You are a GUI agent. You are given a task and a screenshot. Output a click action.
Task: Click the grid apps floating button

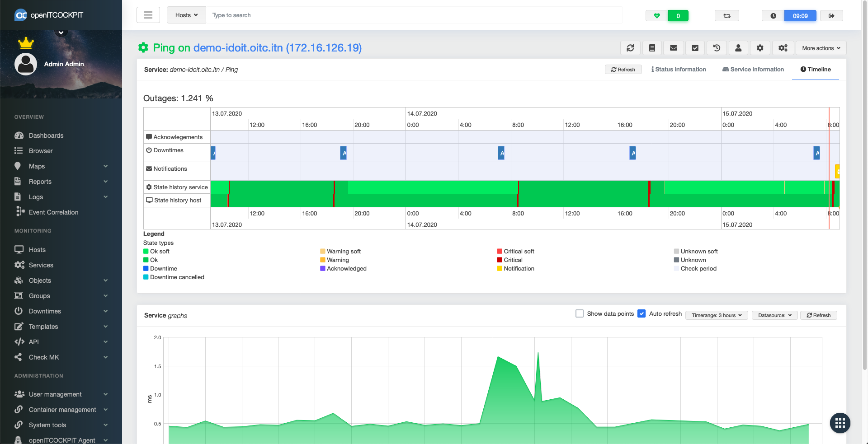click(840, 423)
